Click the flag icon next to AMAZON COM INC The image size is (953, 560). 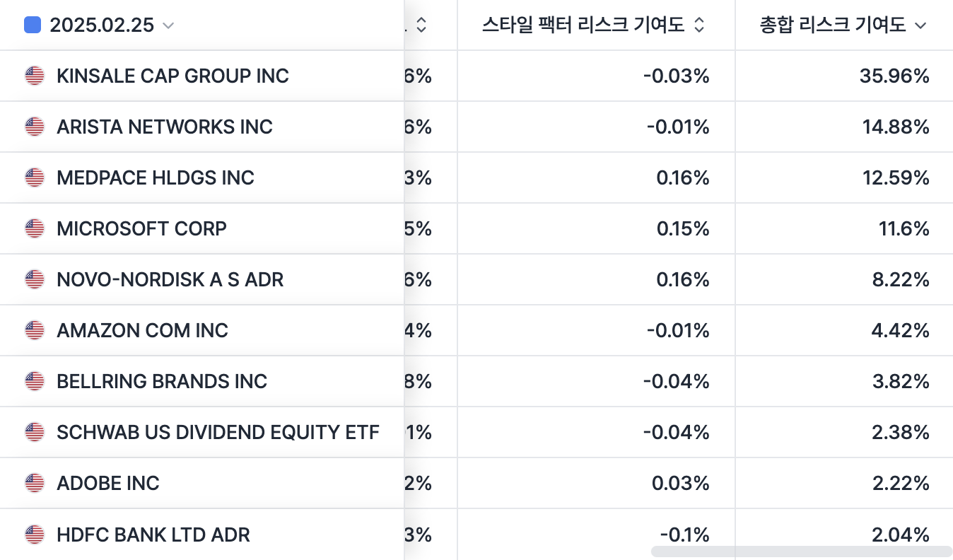(34, 330)
